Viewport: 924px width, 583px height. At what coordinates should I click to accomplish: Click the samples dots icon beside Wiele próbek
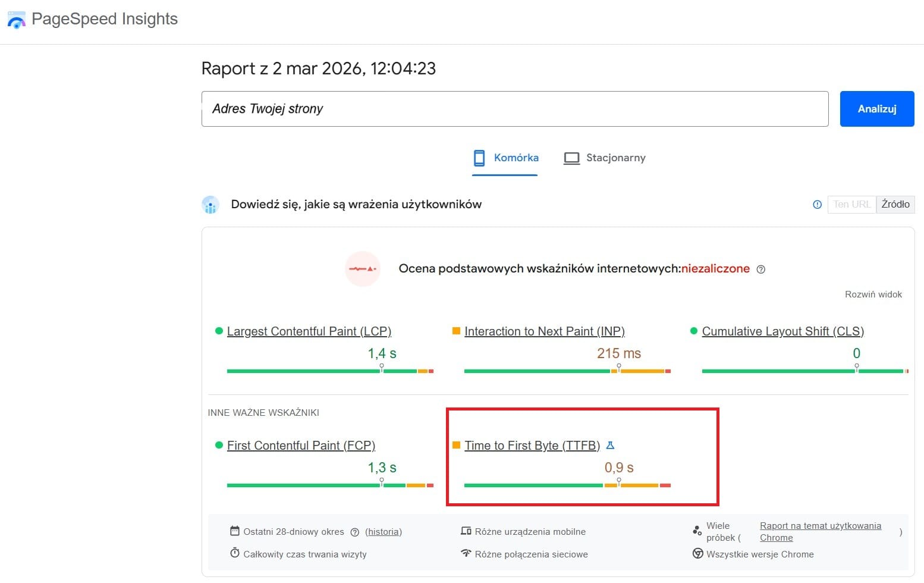tap(697, 530)
